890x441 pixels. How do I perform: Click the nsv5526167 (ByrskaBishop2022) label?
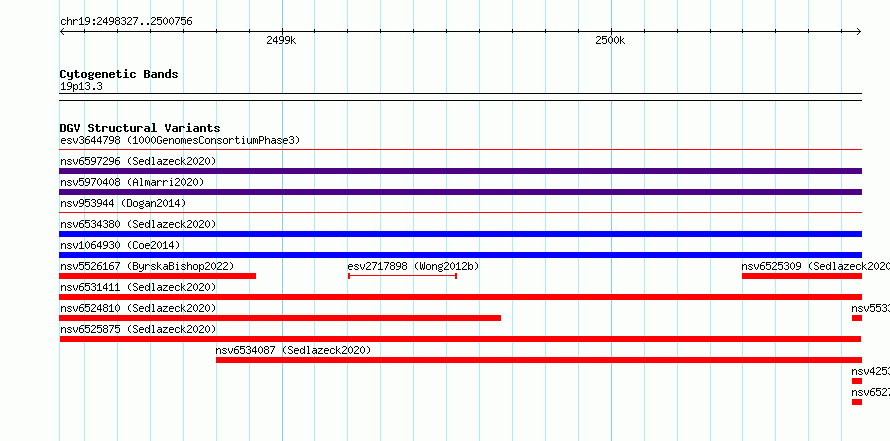click(x=147, y=266)
